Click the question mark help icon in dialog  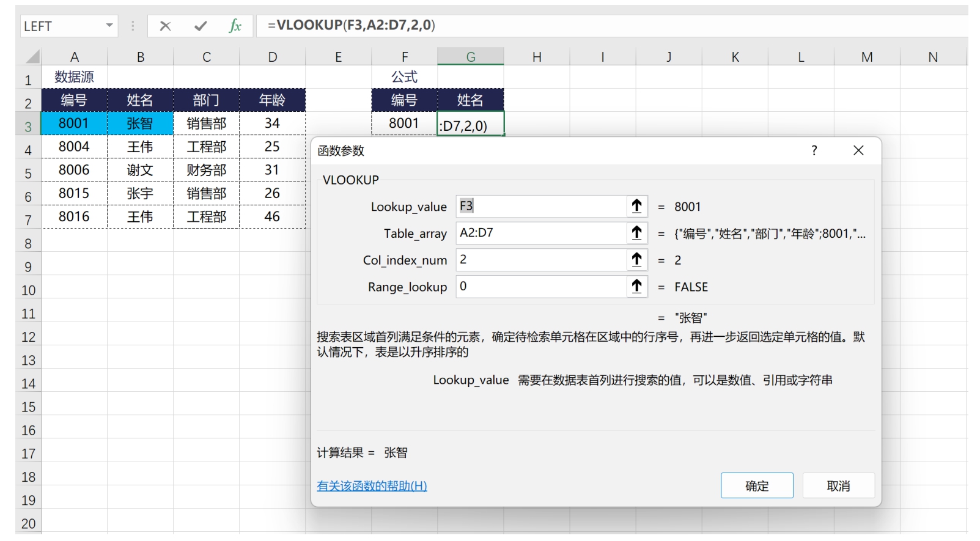click(x=814, y=150)
